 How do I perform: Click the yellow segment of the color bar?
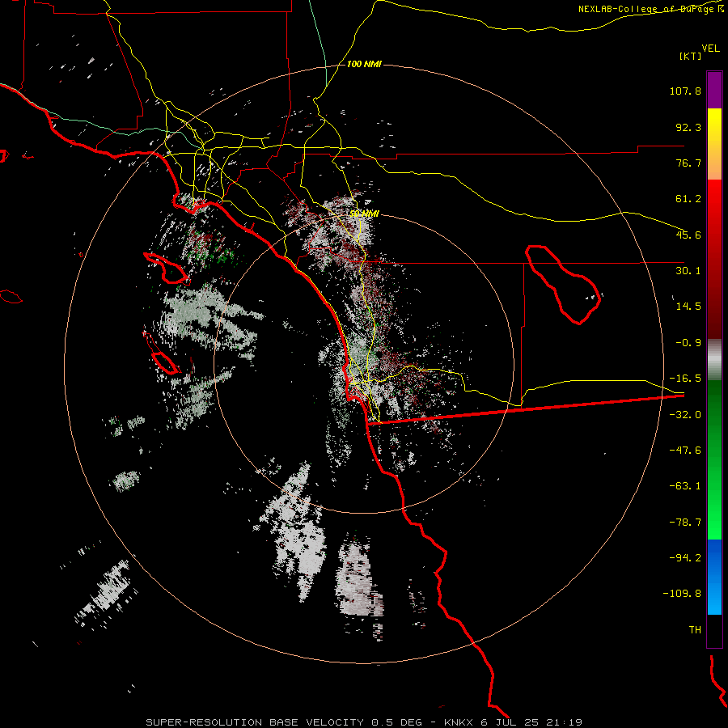click(x=714, y=144)
